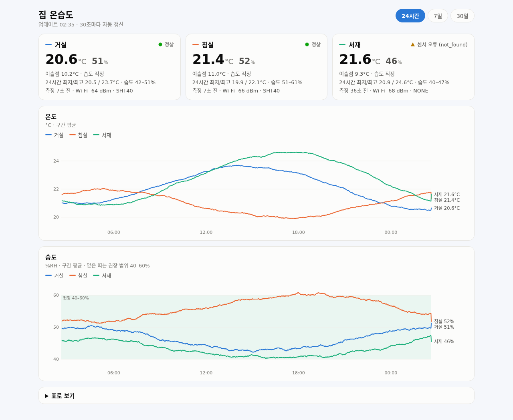513x420 pixels.
Task: Click the 46% humidity value on 서재 card
Action: (394, 61)
